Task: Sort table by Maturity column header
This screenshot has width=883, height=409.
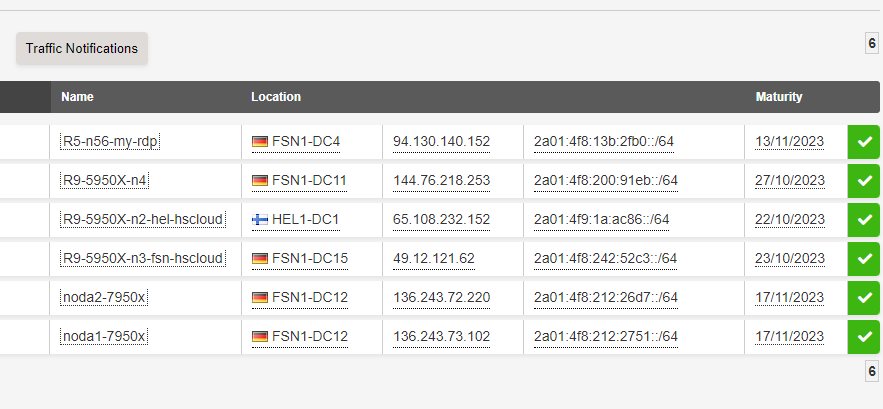Action: click(779, 97)
